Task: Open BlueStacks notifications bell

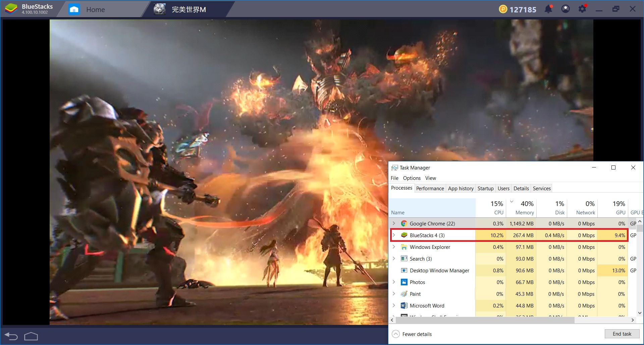Action: pyautogui.click(x=548, y=9)
